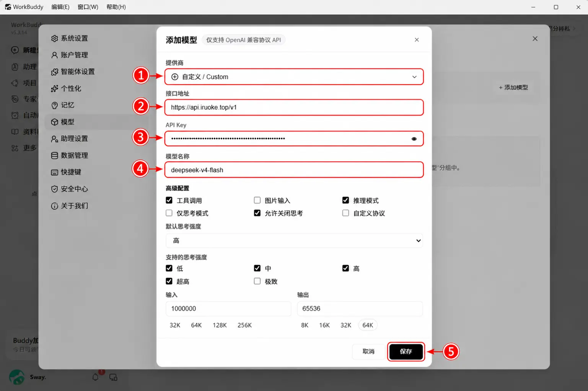The width and height of the screenshot is (588, 391).
Task: Open the 关于我们 about section
Action: point(70,206)
